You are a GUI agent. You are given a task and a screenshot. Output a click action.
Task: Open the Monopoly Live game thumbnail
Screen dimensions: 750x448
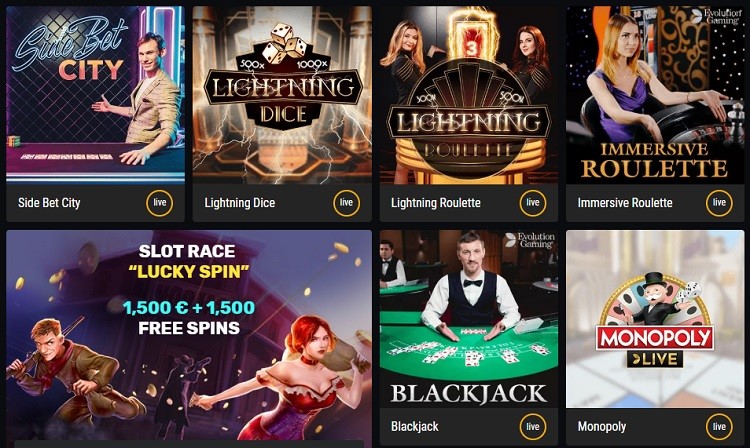click(655, 319)
